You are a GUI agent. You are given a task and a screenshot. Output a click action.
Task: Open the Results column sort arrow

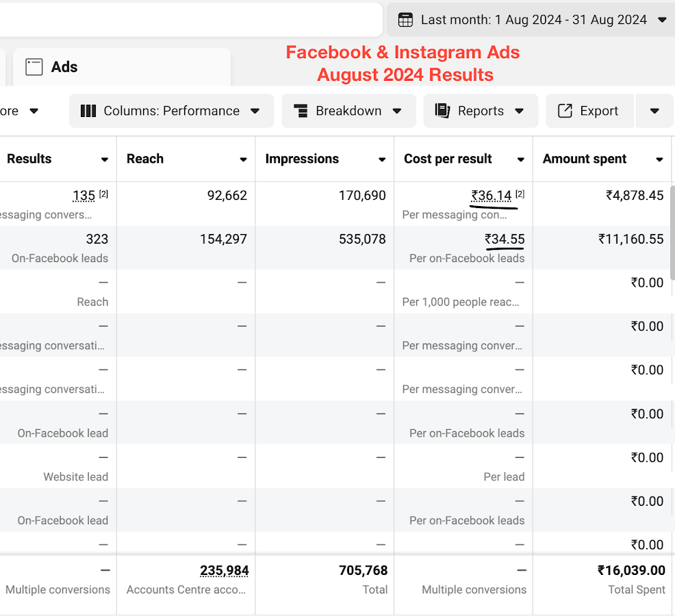pos(105,159)
